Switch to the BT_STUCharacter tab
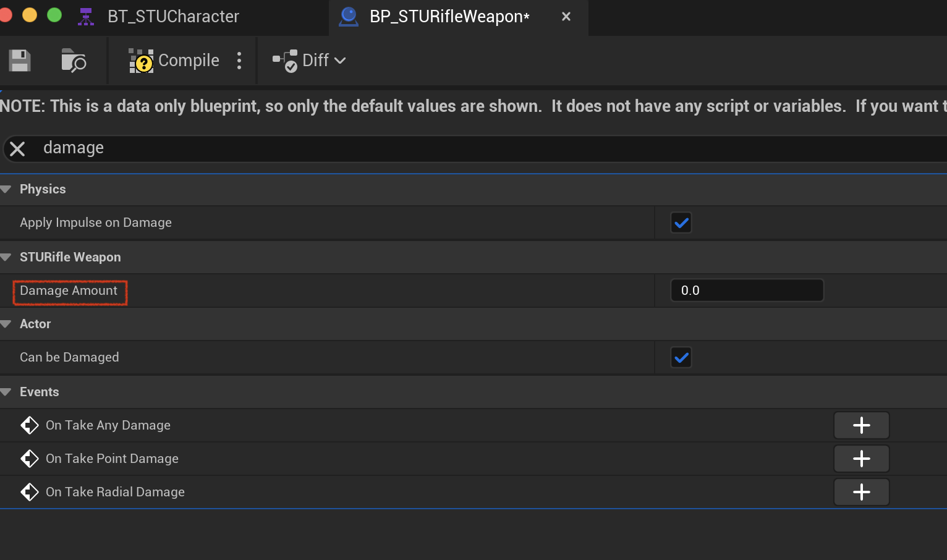Image resolution: width=947 pixels, height=560 pixels. 159,17
